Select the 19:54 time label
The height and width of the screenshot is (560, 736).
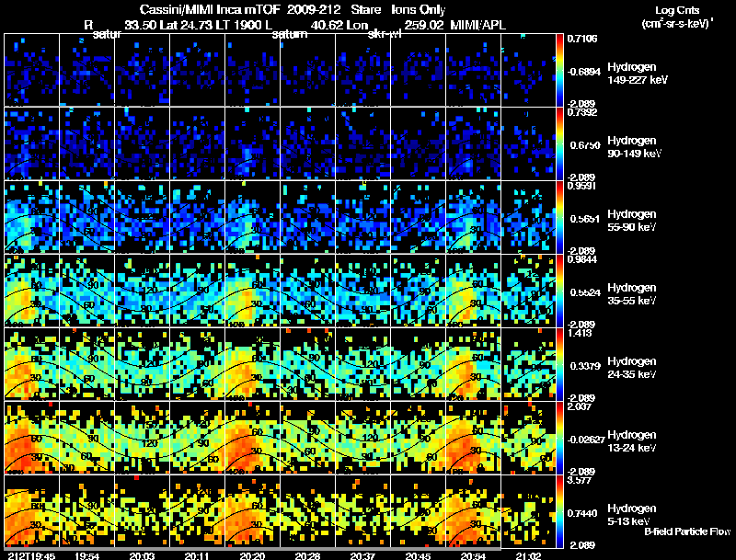(86, 555)
